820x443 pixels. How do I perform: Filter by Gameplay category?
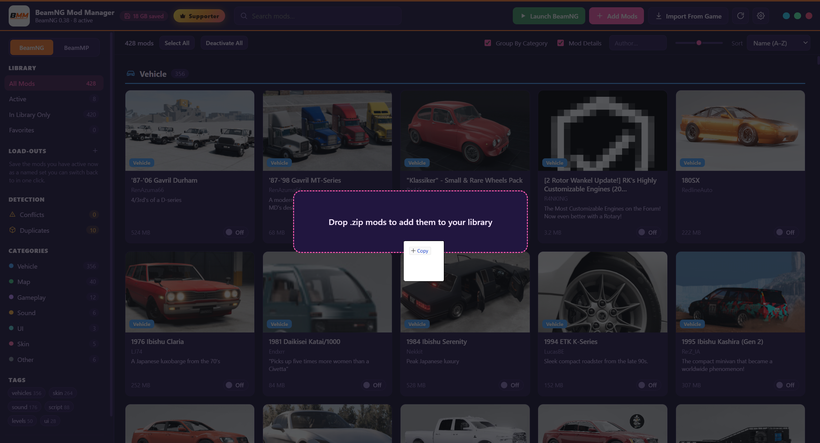53,298
